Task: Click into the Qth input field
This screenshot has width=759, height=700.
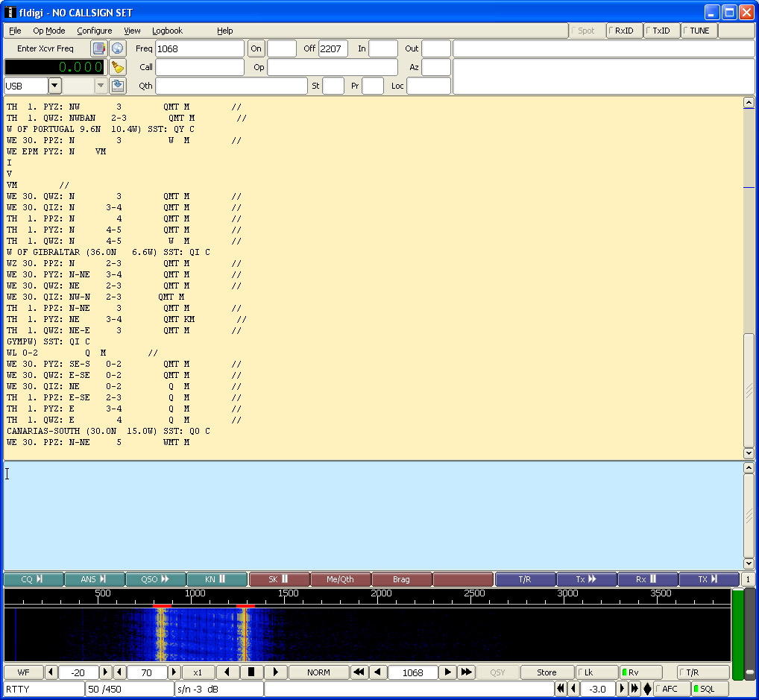Action: pyautogui.click(x=231, y=86)
